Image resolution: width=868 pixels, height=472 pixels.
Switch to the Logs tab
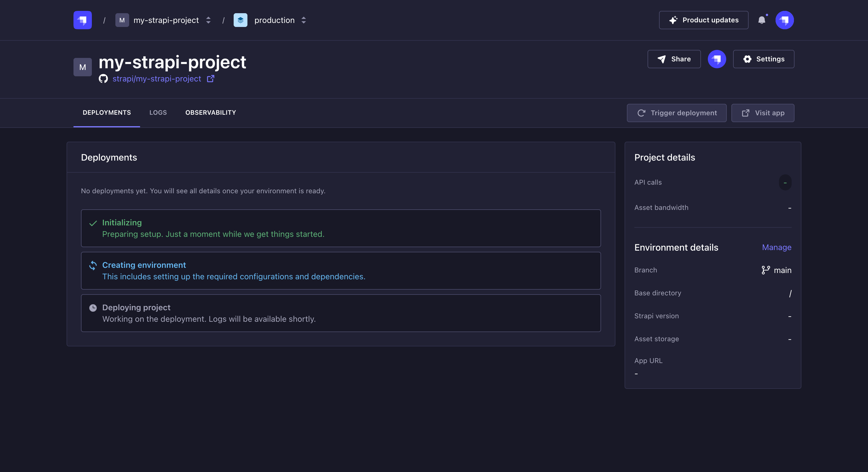coord(158,112)
